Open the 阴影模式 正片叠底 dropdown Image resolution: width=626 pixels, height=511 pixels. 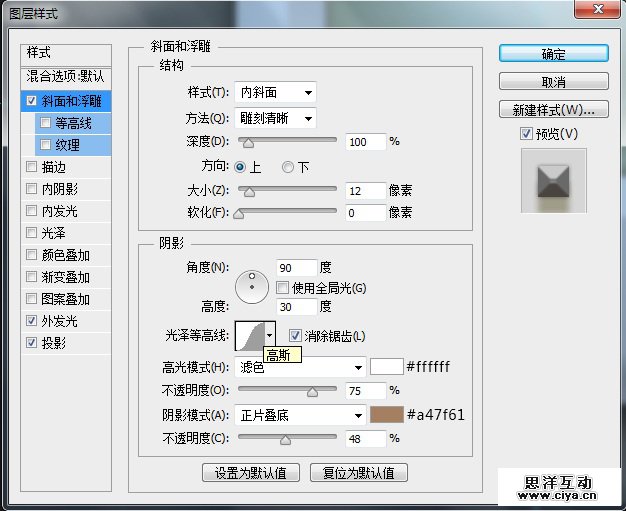[300, 416]
